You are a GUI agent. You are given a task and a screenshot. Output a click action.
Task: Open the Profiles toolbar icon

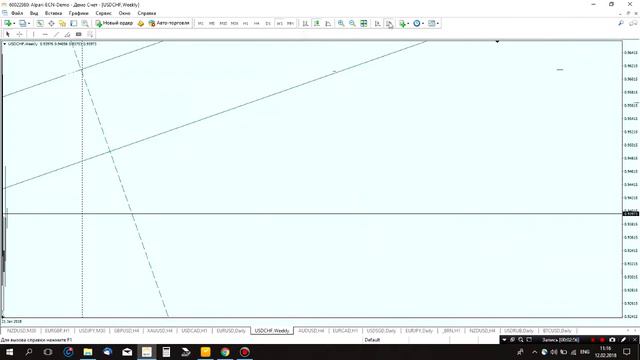point(23,24)
